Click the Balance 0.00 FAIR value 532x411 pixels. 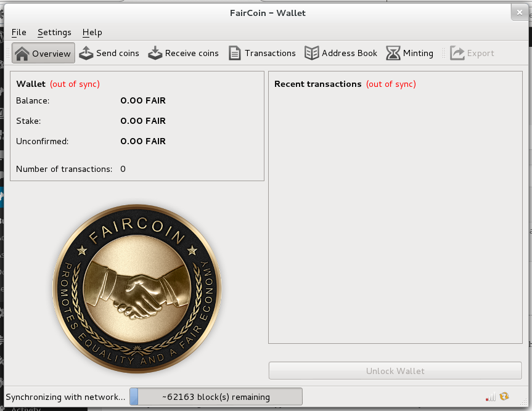tap(143, 100)
